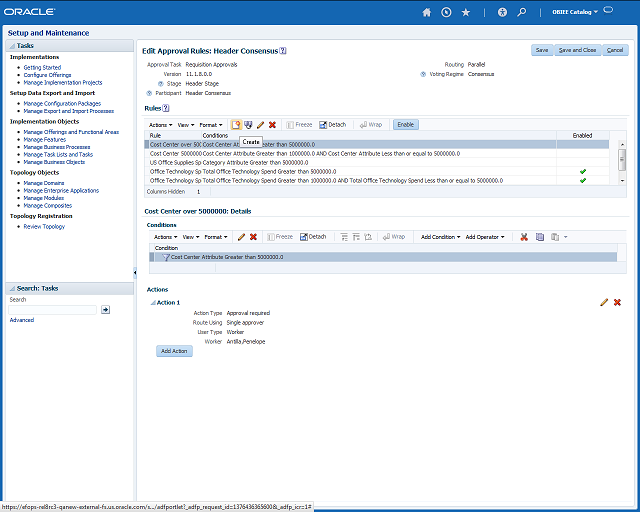The height and width of the screenshot is (512, 640).
Task: Open the Recent Items clock icon
Action: click(x=446, y=12)
